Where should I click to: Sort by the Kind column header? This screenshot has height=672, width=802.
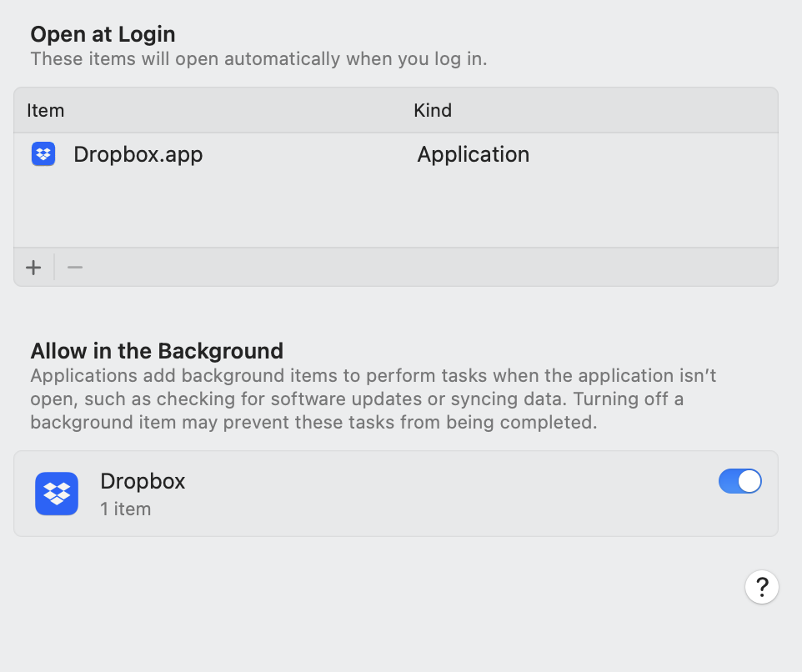coord(433,111)
